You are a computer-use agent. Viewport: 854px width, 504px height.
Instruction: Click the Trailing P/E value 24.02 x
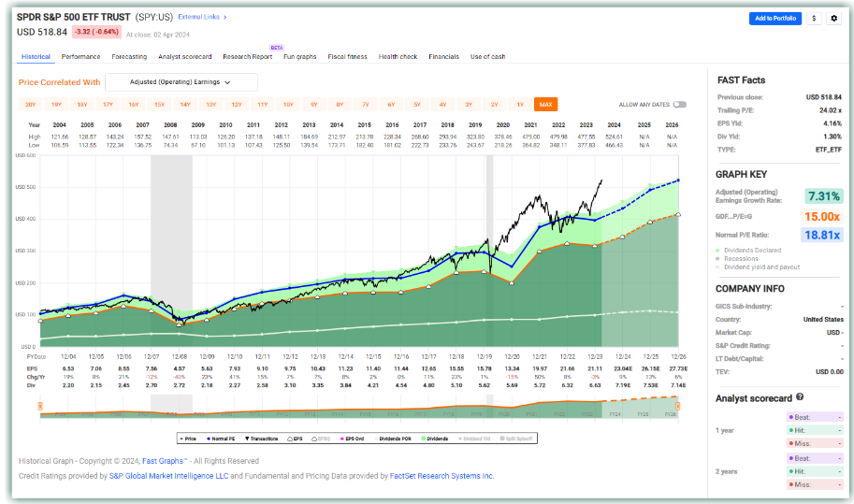pyautogui.click(x=831, y=110)
